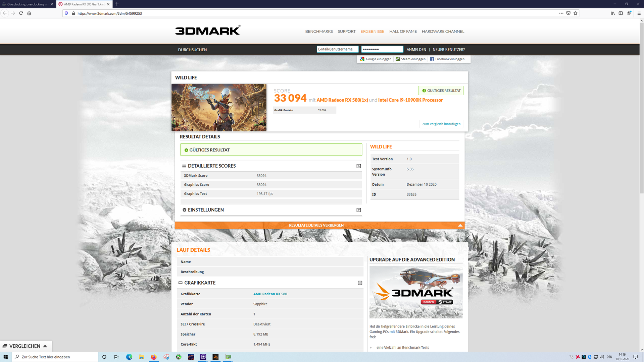The height and width of the screenshot is (362, 644).
Task: Collapse the Detaillierte Scores section
Action: pos(358,166)
